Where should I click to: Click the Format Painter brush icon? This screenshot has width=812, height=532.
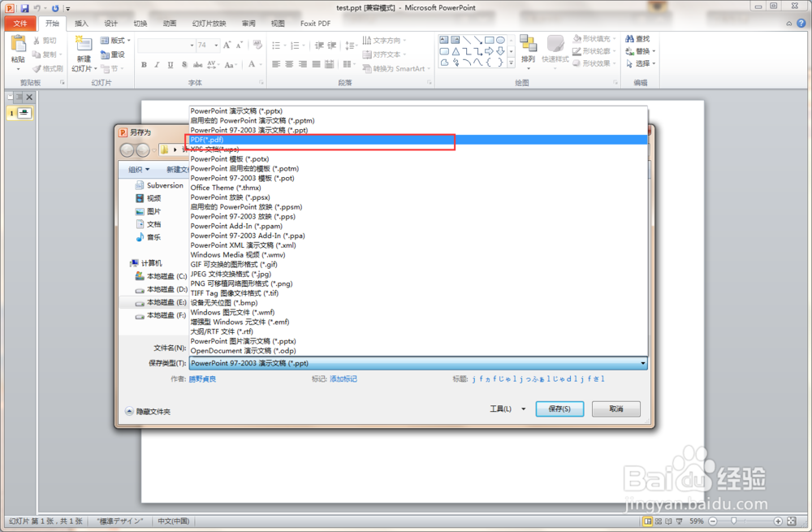(37, 68)
